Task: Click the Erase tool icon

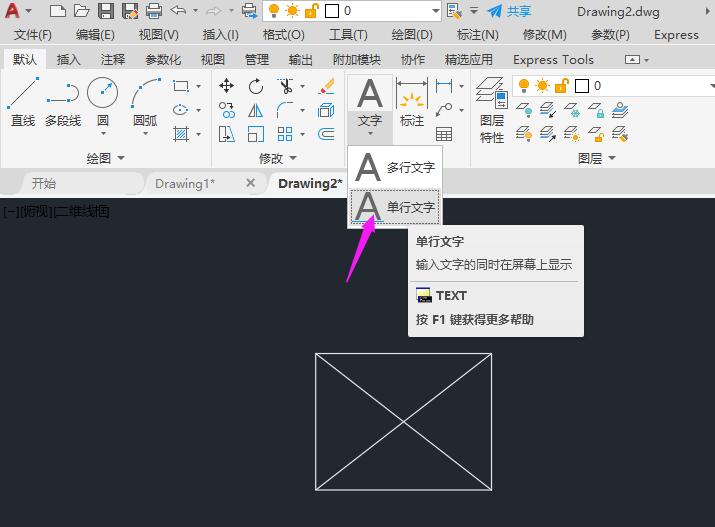Action: tap(326, 86)
